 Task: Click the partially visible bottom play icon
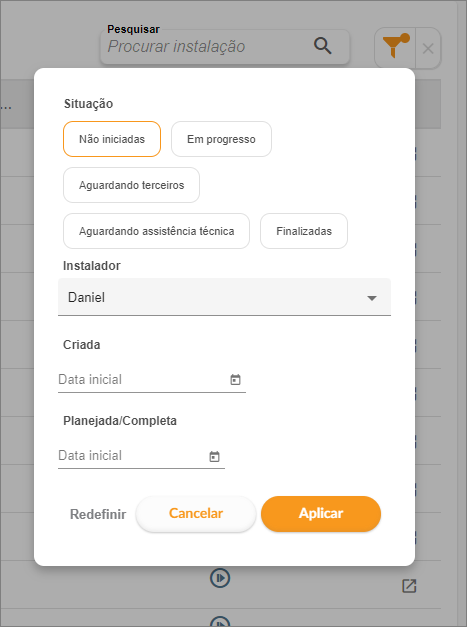click(220, 621)
